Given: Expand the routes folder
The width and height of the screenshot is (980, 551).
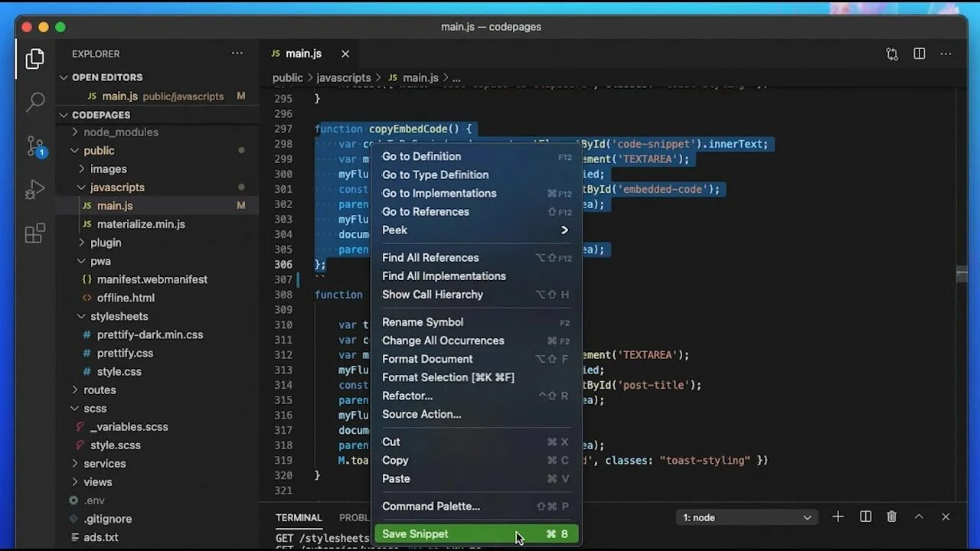Looking at the screenshot, I should [x=100, y=390].
